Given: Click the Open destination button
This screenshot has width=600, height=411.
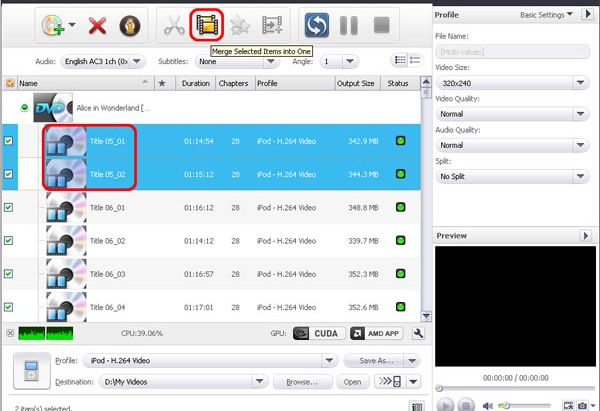Looking at the screenshot, I should coord(352,382).
